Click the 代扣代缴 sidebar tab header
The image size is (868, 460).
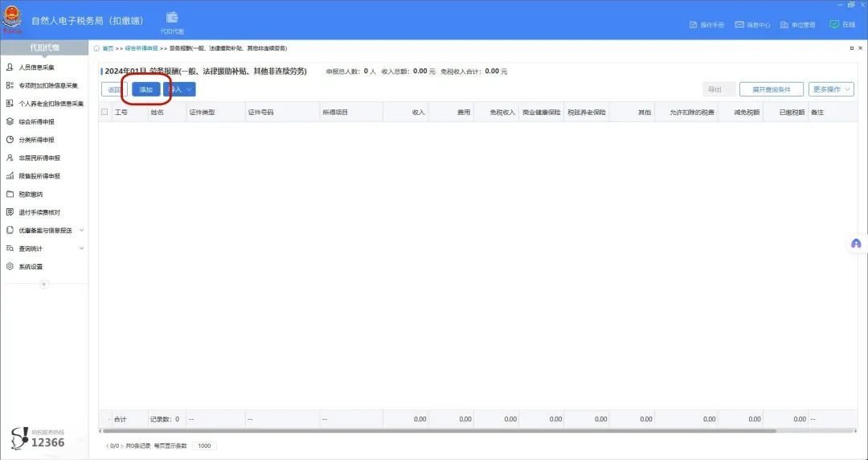44,47
